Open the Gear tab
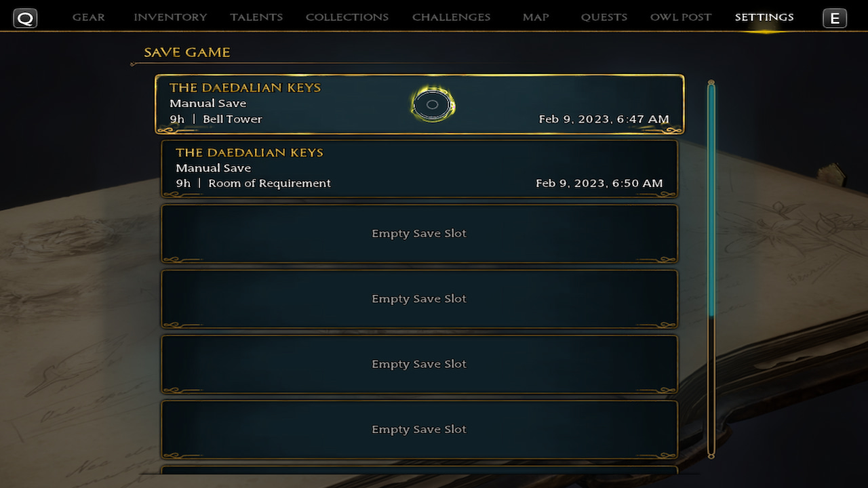The width and height of the screenshot is (868, 488). [x=89, y=17]
